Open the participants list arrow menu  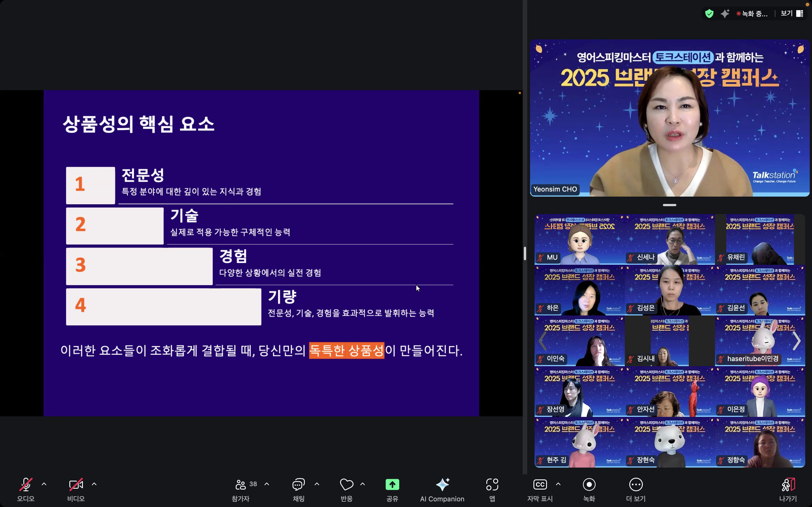(x=267, y=484)
